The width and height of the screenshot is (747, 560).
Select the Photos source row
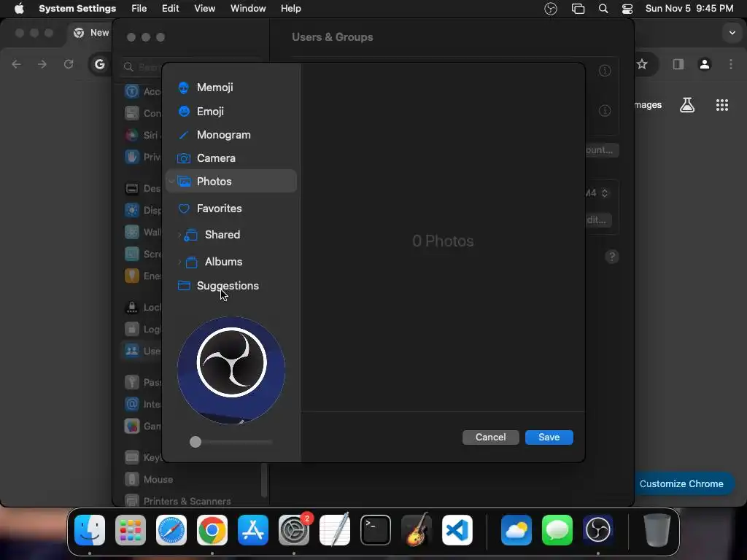point(231,181)
